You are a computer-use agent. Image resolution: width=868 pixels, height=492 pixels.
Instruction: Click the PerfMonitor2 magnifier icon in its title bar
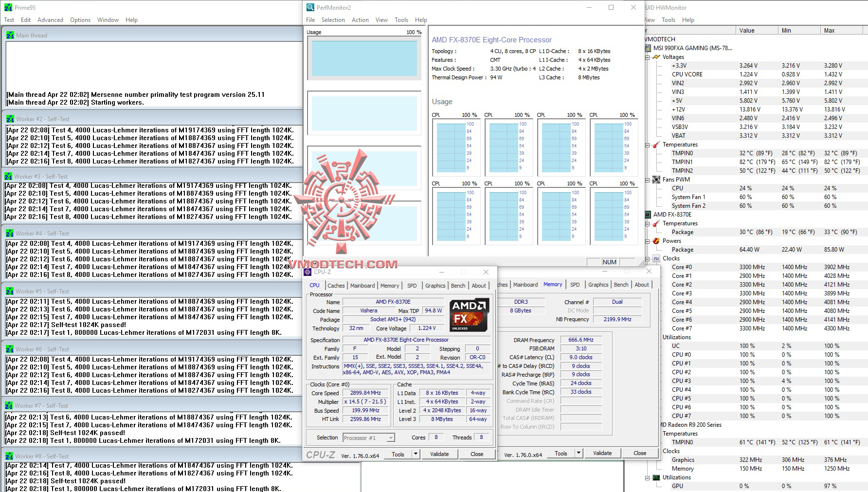click(x=310, y=7)
